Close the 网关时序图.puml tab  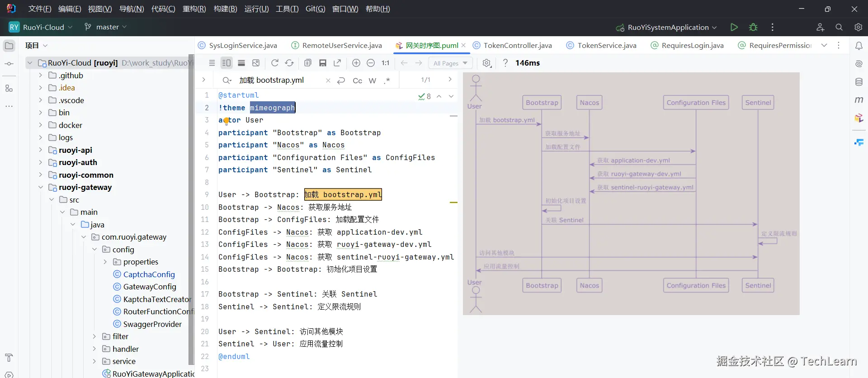pyautogui.click(x=464, y=45)
